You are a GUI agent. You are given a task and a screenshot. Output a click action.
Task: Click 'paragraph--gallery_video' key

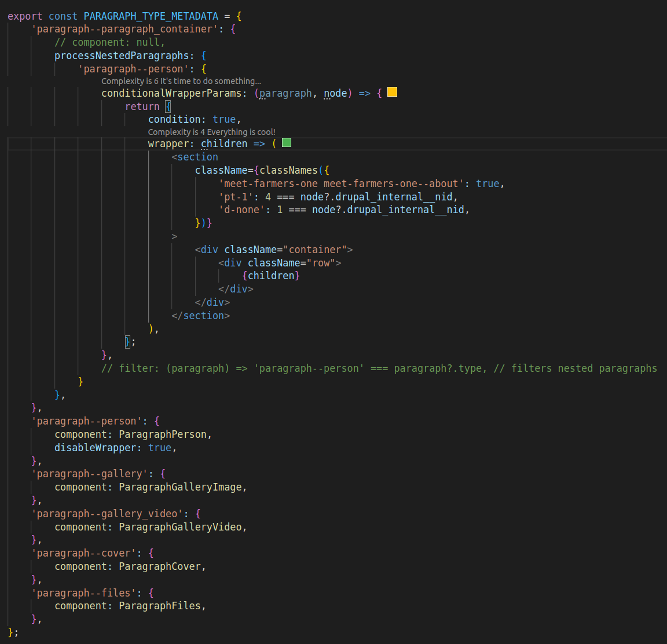point(107,514)
